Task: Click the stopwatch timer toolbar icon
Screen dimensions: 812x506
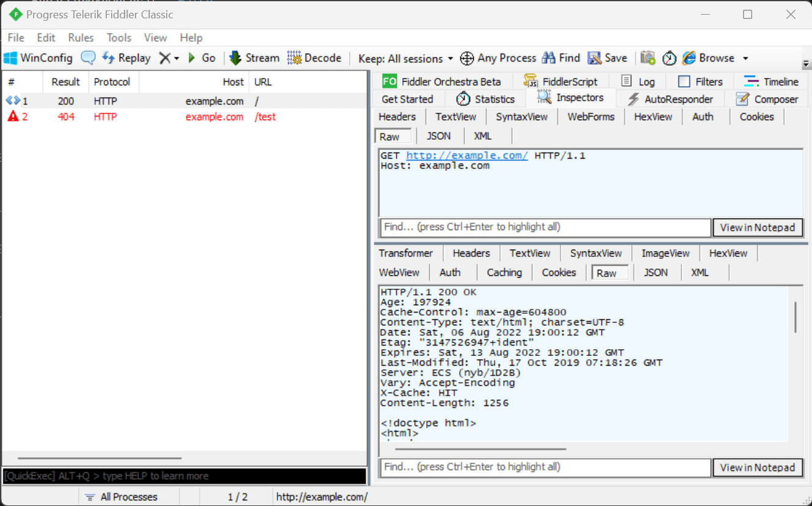Action: 670,58
